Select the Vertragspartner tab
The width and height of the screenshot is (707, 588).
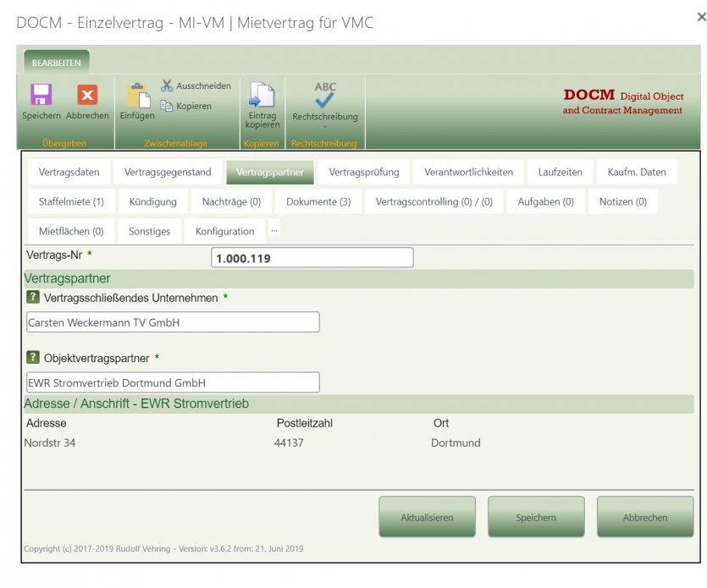point(270,172)
